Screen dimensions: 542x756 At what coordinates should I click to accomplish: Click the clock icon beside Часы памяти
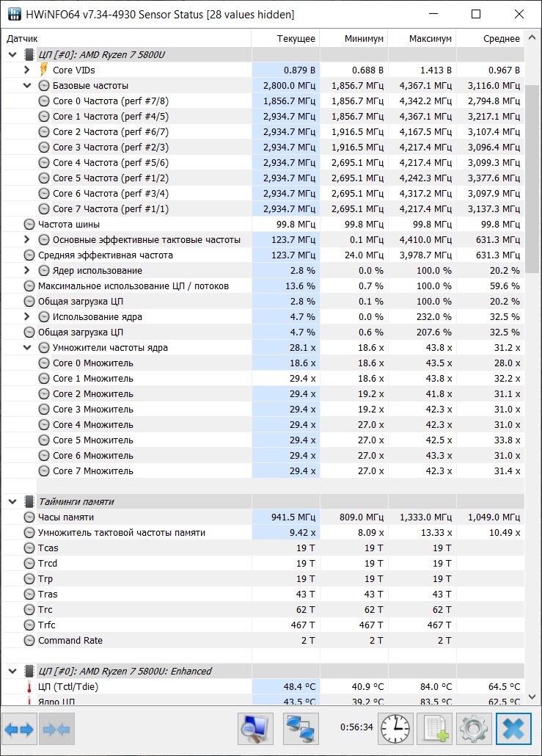[x=29, y=517]
